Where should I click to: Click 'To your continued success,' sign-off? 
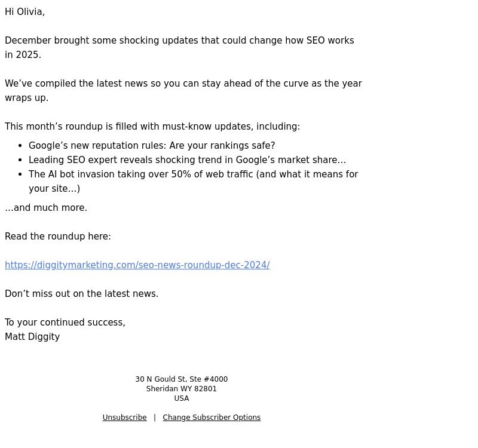click(x=65, y=323)
